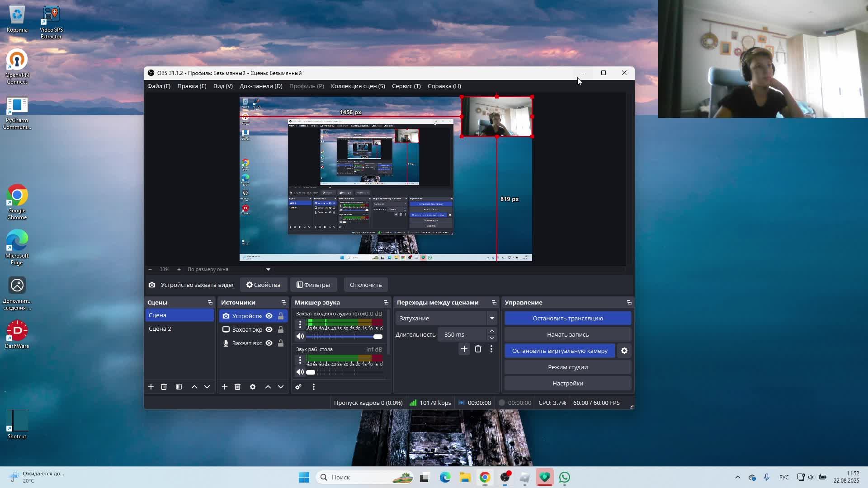Open the Сервис menu
Image resolution: width=868 pixels, height=488 pixels.
pos(406,86)
